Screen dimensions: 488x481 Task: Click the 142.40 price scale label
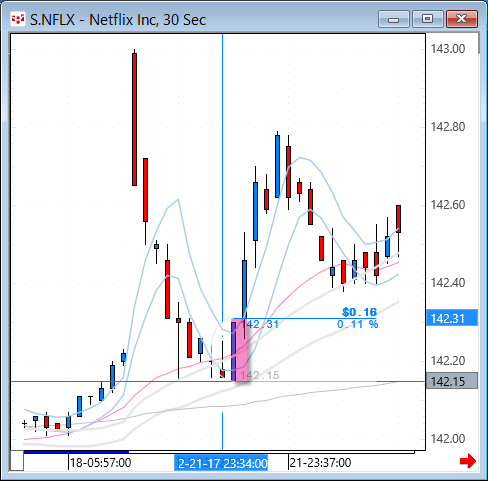point(448,283)
